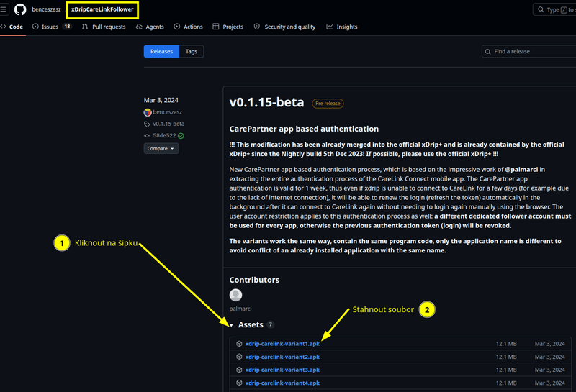
Task: Open the Agents tab
Action: coord(150,27)
